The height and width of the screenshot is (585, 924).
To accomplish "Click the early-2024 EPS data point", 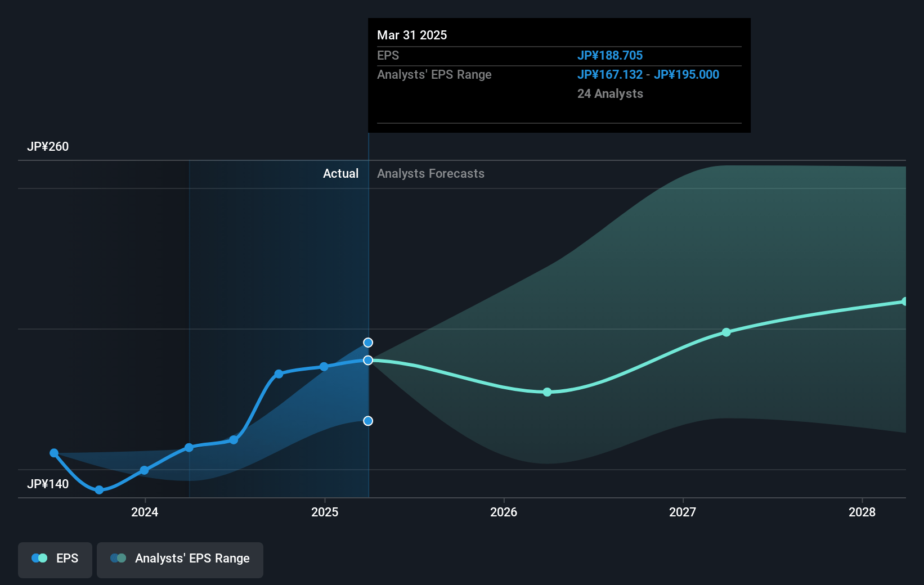I will tap(144, 470).
